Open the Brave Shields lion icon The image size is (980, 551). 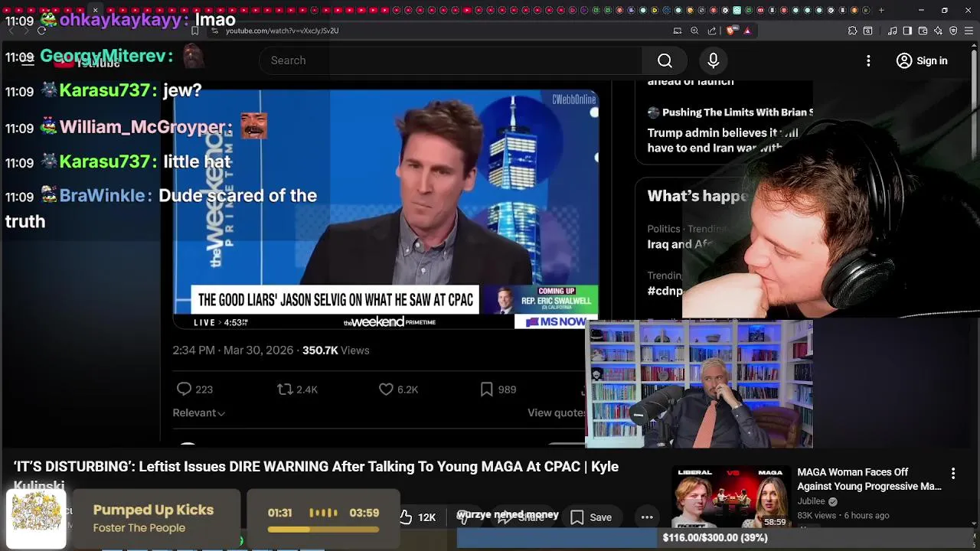click(x=731, y=31)
